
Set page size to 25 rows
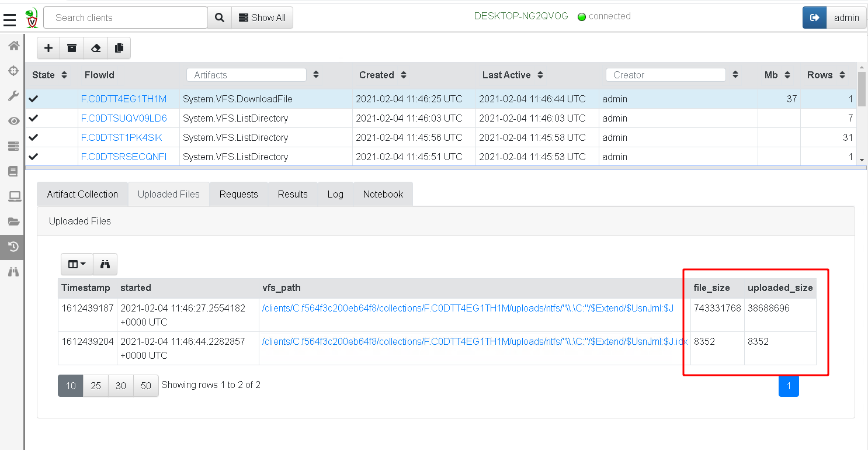pos(96,386)
